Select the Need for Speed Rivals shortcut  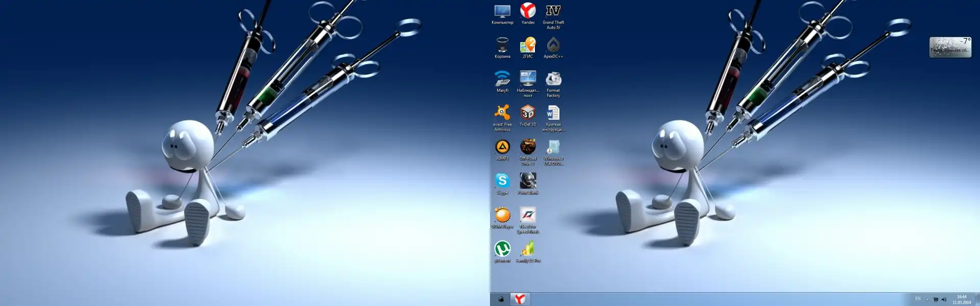(x=528, y=215)
